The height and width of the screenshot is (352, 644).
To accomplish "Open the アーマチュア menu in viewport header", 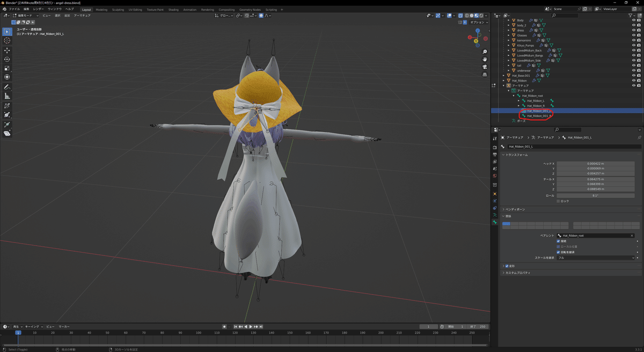I will (x=82, y=16).
